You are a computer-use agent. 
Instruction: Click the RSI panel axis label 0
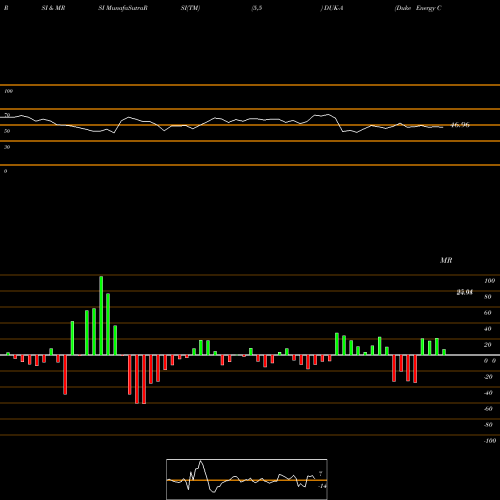5,171
